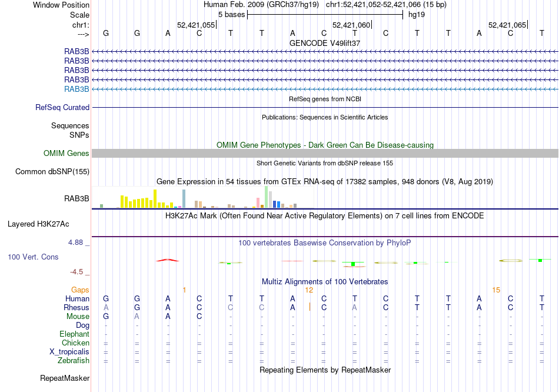Open the GENCODE V49lift37 track title

pyautogui.click(x=325, y=43)
